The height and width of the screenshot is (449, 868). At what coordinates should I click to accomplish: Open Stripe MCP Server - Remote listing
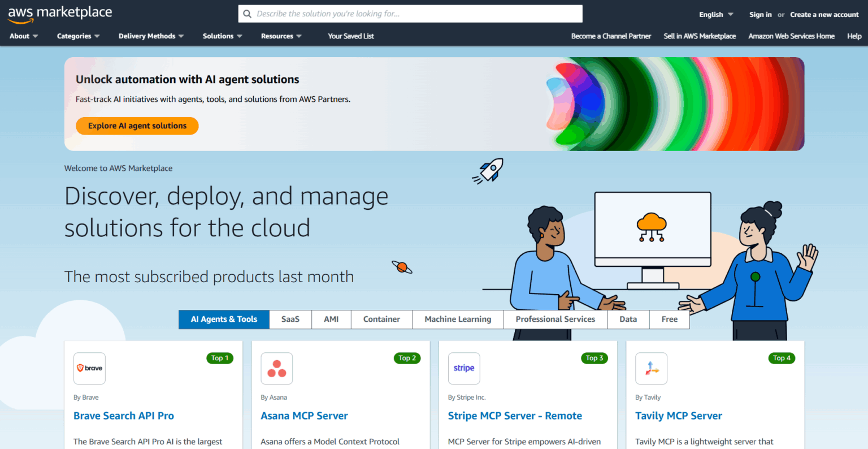pyautogui.click(x=515, y=416)
